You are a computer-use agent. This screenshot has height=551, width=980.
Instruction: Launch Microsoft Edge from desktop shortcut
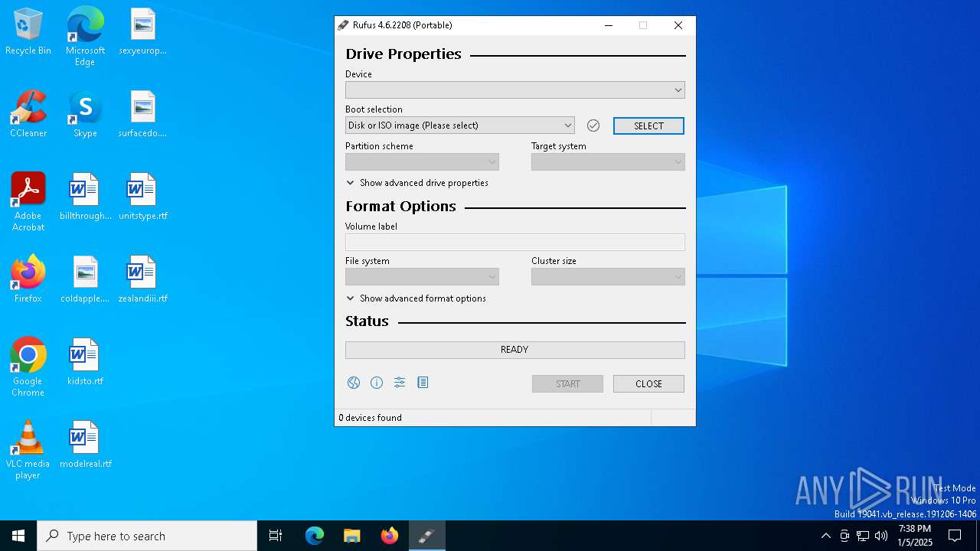pyautogui.click(x=85, y=36)
